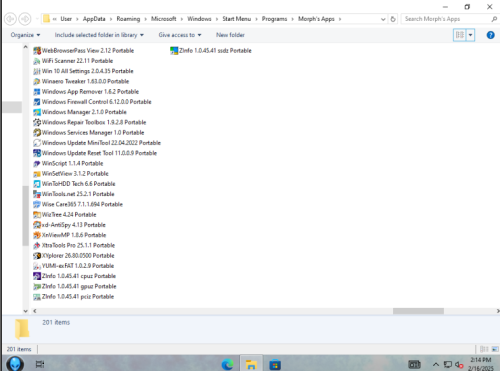Click the horizontal scrollbar thumb
Viewport: 500px width, 371px height.
point(418,311)
